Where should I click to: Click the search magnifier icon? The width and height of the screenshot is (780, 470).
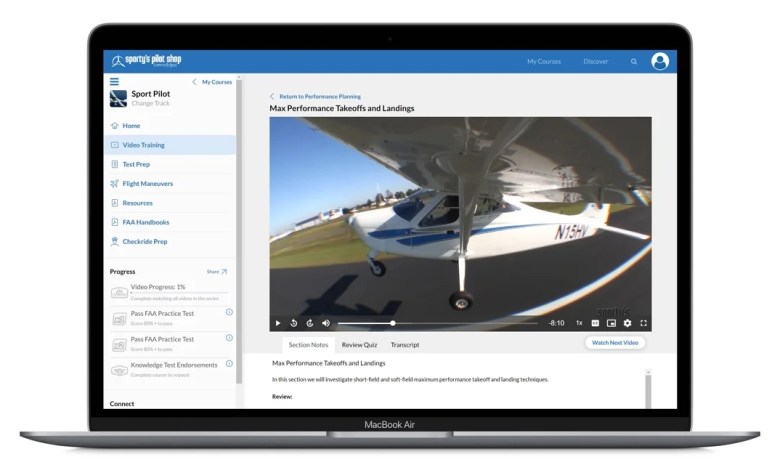click(634, 62)
